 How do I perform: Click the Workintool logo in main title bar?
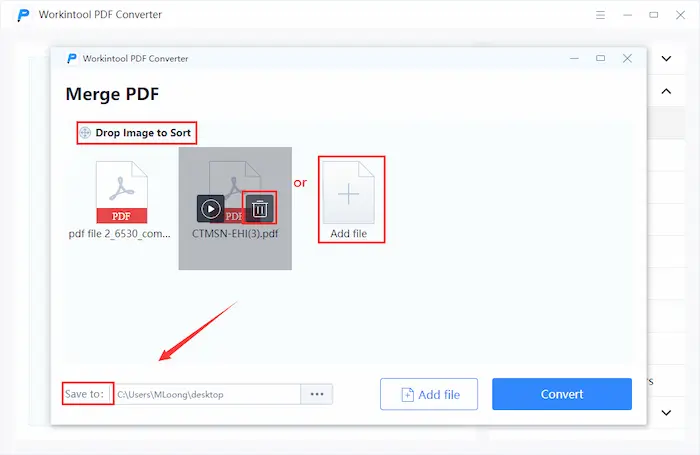[x=22, y=15]
